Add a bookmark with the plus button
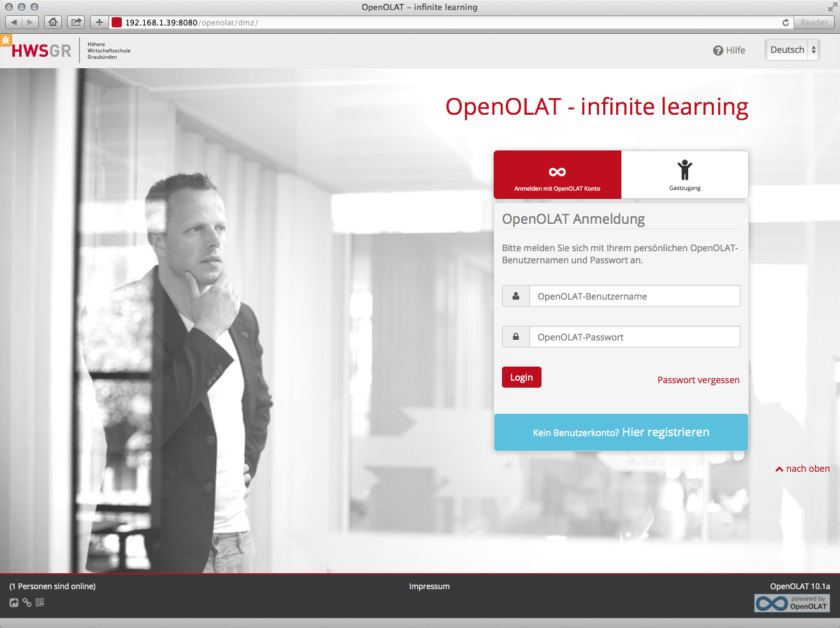The height and width of the screenshot is (628, 840). (99, 22)
